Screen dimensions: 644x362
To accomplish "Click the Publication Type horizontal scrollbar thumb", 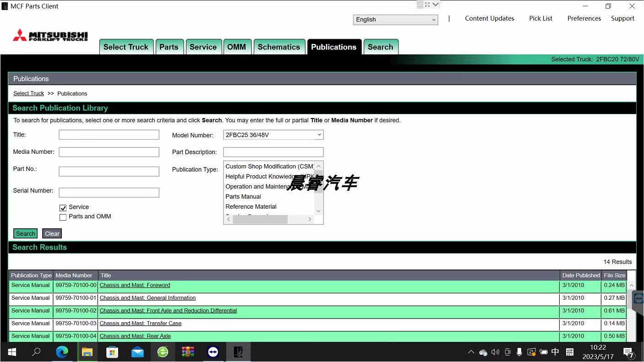I will coord(260,220).
